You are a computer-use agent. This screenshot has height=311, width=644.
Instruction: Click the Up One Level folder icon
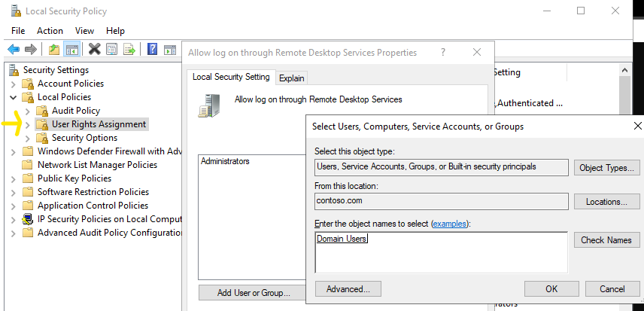pyautogui.click(x=54, y=50)
